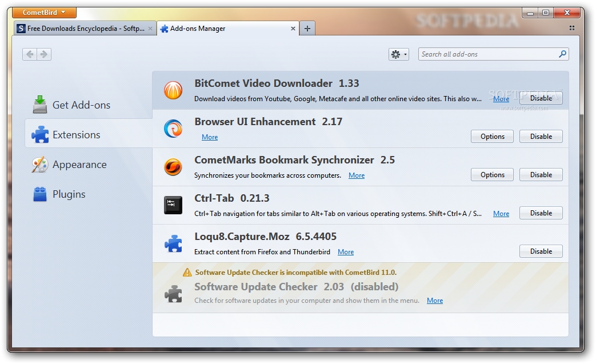The width and height of the screenshot is (596, 364).
Task: Click the Search all add-ons field
Action: click(x=493, y=54)
